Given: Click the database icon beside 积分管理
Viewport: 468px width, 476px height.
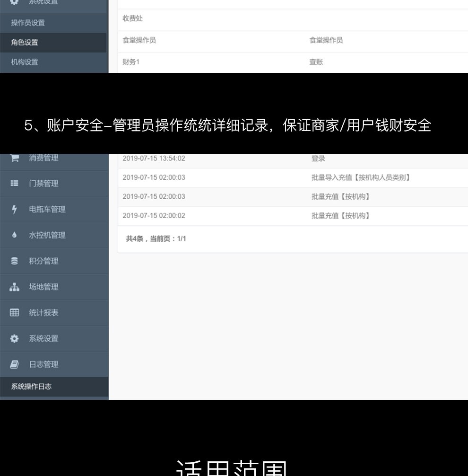Looking at the screenshot, I should (15, 261).
